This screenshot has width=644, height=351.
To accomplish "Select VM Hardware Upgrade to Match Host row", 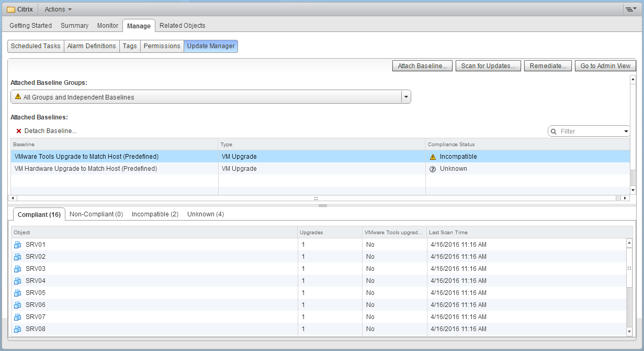I will (x=86, y=169).
